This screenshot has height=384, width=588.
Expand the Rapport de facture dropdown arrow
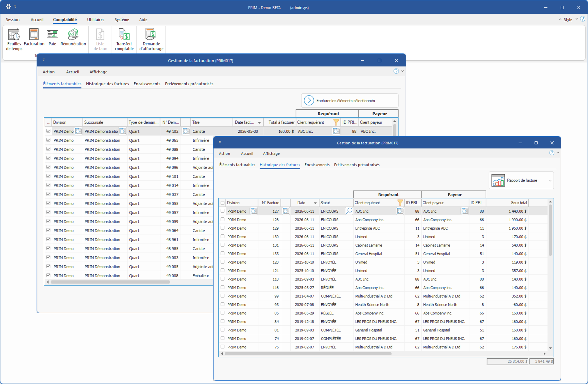tap(550, 180)
